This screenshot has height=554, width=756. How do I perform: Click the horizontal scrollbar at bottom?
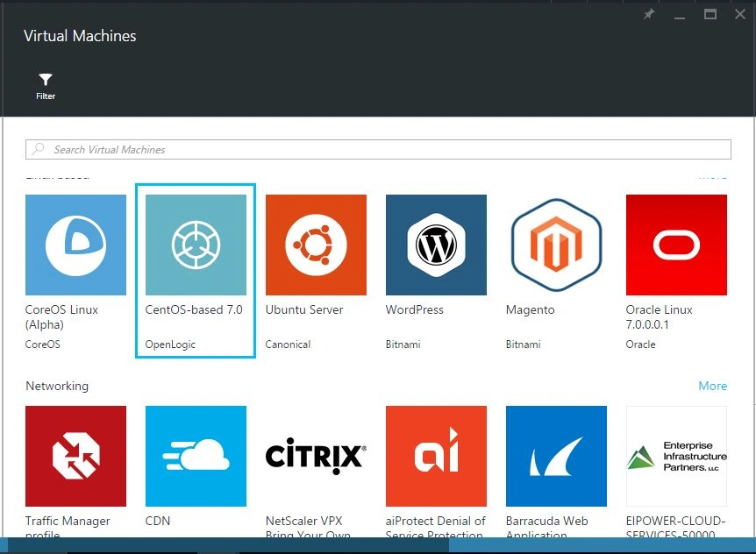[x=378, y=544]
